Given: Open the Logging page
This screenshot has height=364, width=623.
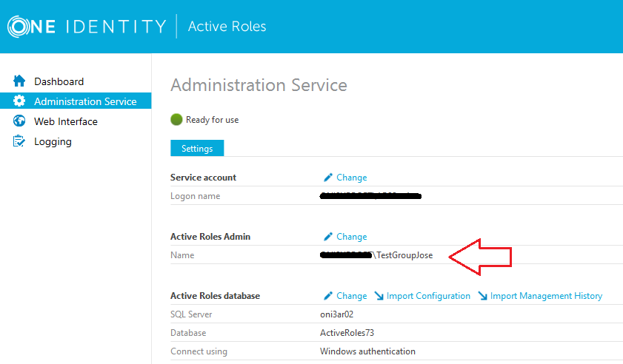Looking at the screenshot, I should click(53, 141).
